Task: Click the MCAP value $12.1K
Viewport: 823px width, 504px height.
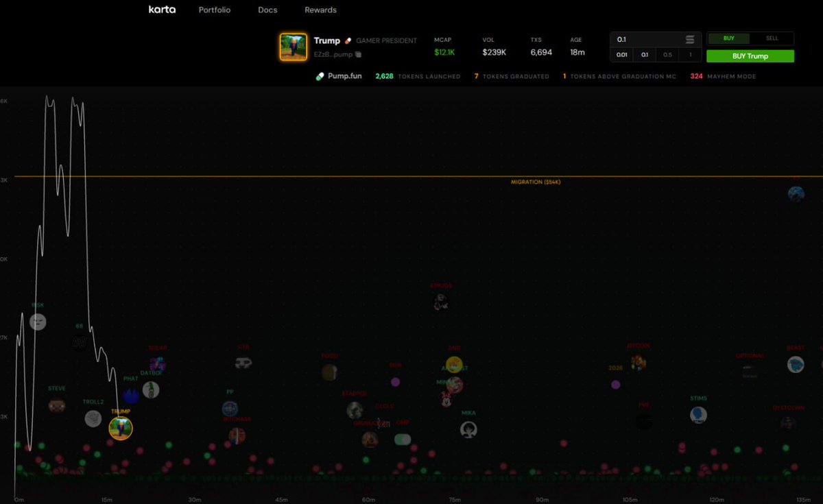Action: point(446,53)
